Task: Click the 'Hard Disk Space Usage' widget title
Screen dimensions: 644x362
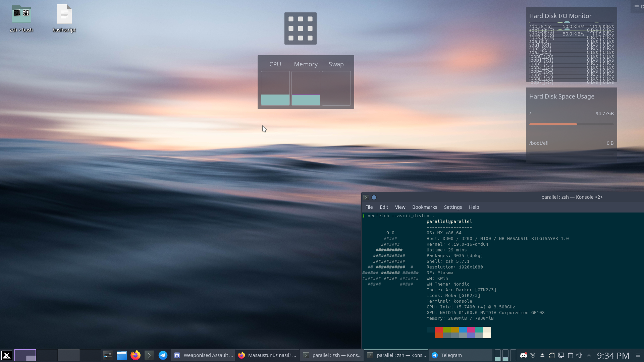Action: pos(562,97)
